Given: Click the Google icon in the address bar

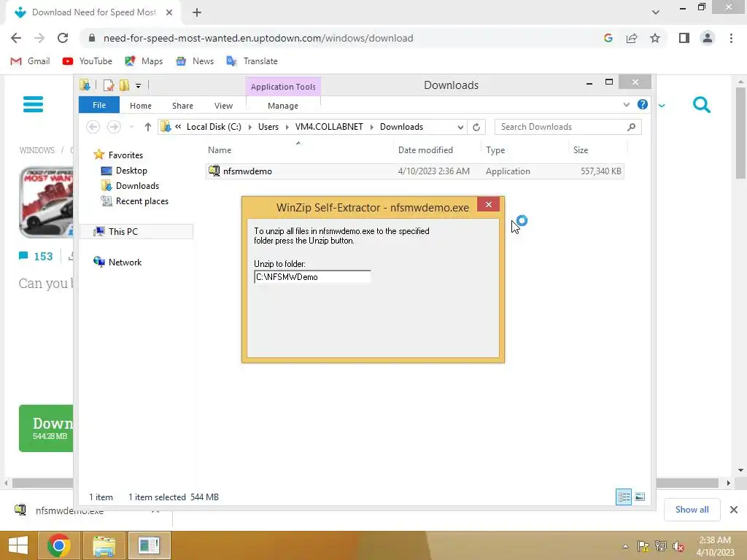Looking at the screenshot, I should click(608, 38).
